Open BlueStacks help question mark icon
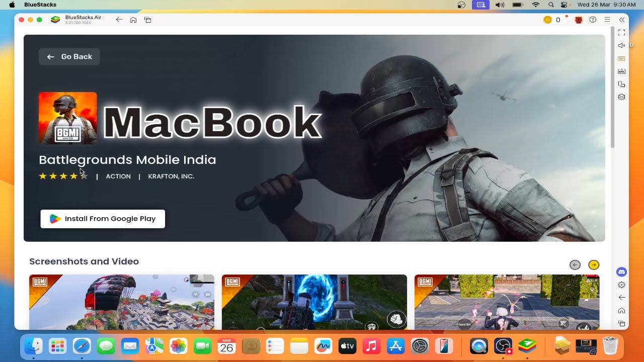The width and height of the screenshot is (644, 362). [x=593, y=20]
